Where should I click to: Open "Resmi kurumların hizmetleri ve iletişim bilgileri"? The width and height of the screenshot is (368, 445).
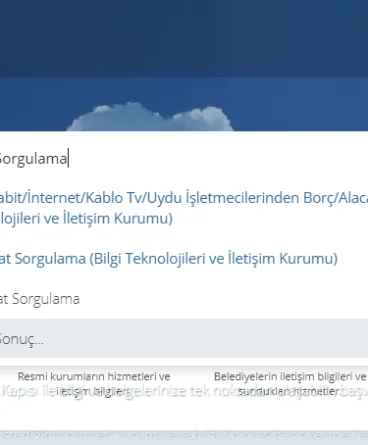(x=94, y=383)
